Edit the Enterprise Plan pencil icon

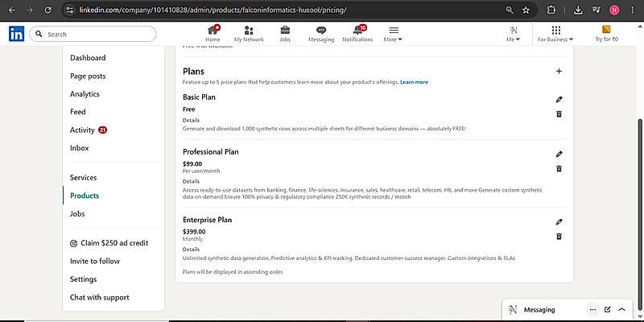[559, 222]
